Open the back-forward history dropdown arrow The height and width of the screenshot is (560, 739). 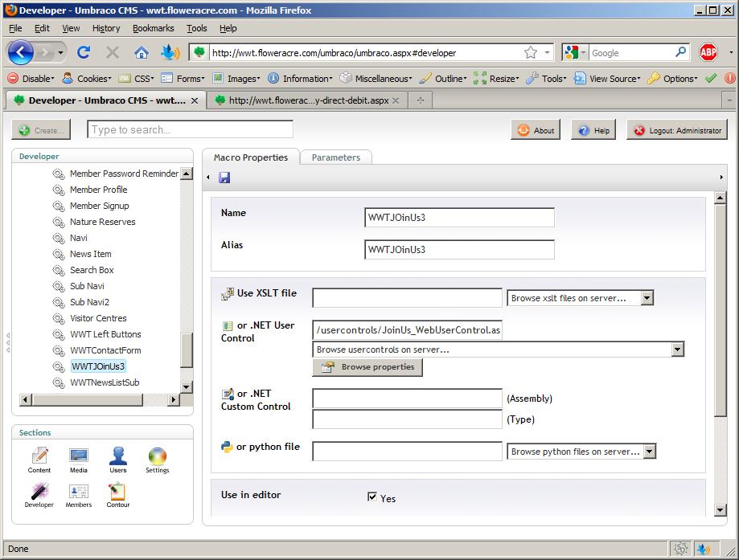pos(60,53)
